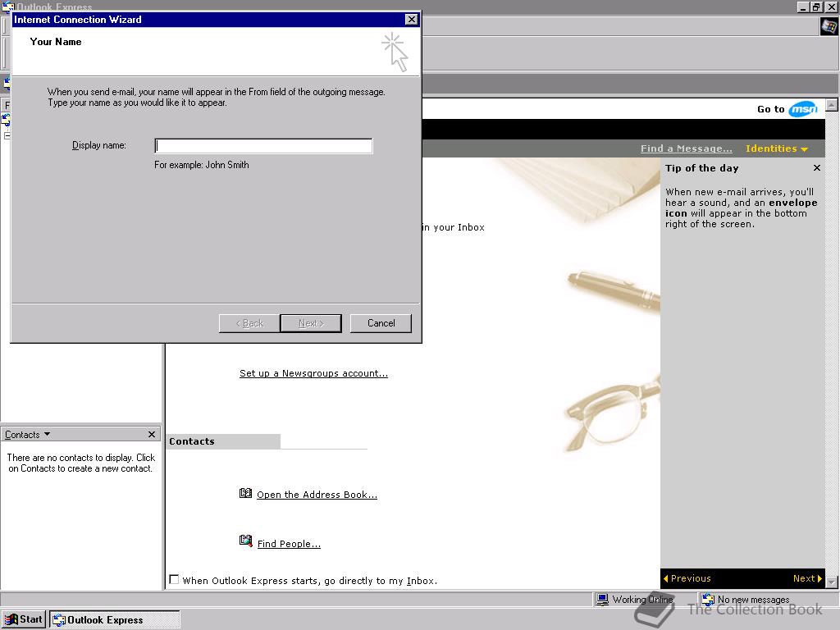Click the No new messages status icon
This screenshot has height=630, width=840.
[708, 600]
